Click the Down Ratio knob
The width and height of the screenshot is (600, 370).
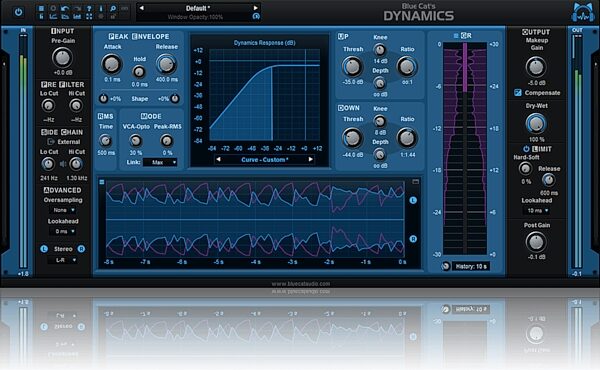tap(407, 138)
